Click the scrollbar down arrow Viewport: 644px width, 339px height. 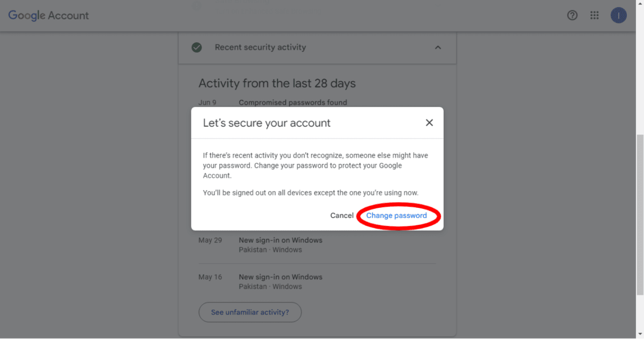(640, 334)
